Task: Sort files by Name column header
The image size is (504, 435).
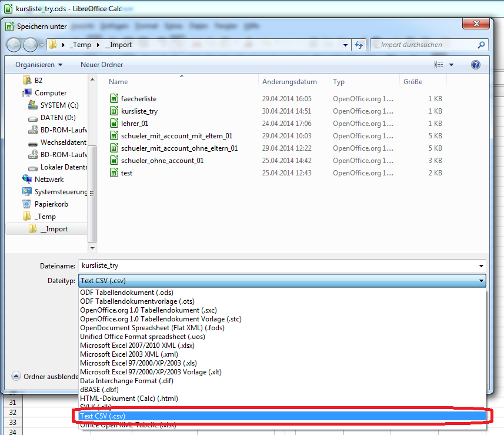Action: [118, 82]
